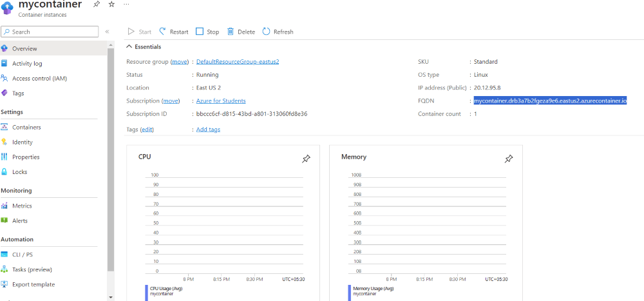
Task: Click the Restart circular arrow icon
Action: (163, 31)
